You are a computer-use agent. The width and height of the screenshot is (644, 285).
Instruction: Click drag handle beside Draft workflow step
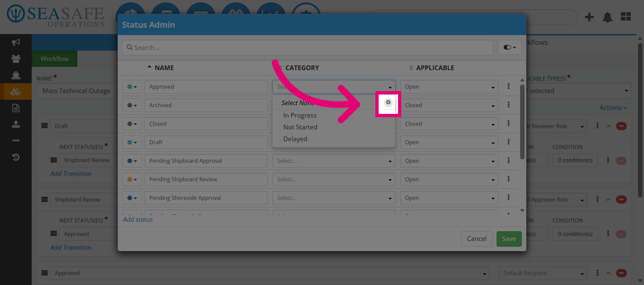(45, 126)
